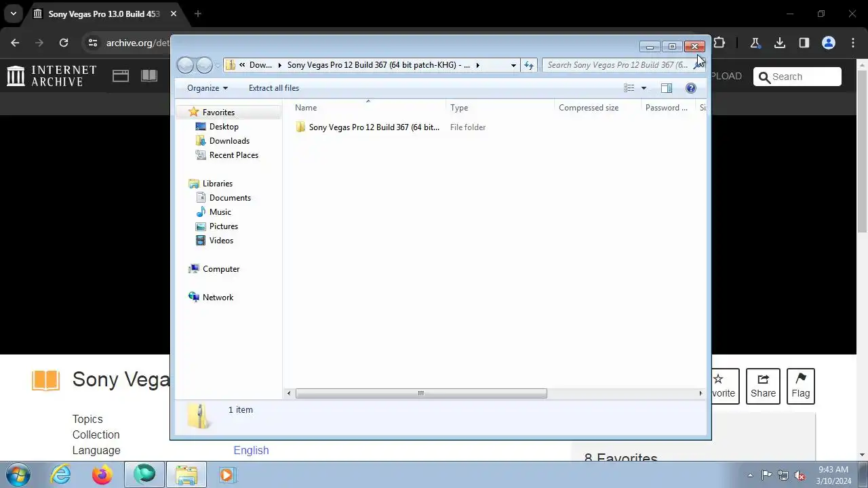
Task: Select Desktop in navigation pane
Action: click(224, 127)
